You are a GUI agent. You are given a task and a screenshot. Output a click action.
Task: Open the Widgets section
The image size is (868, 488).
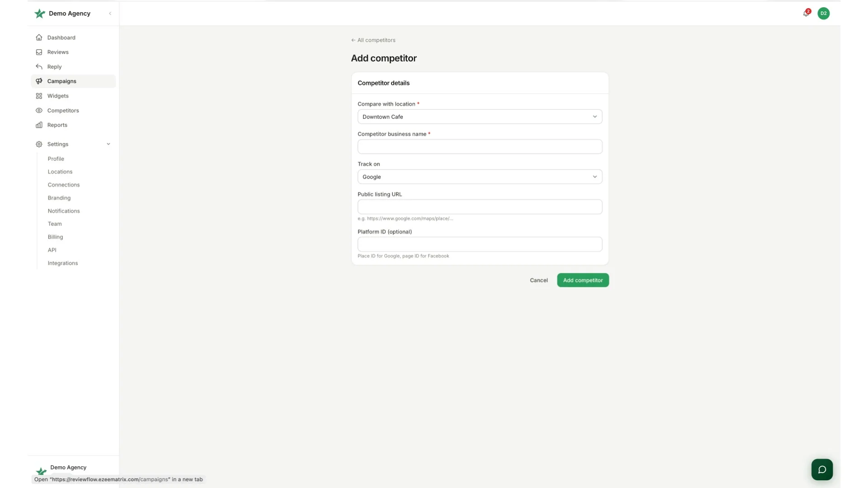pyautogui.click(x=73, y=96)
